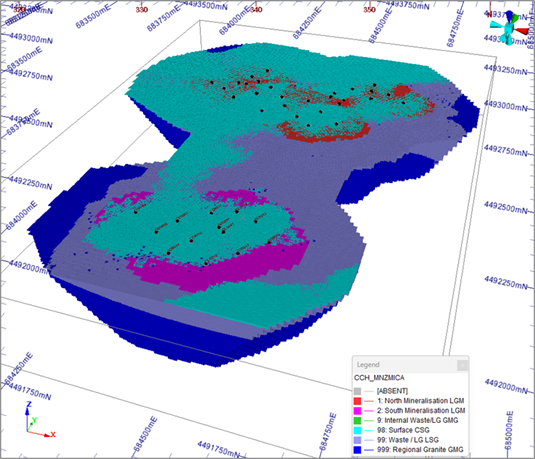Image resolution: width=535 pixels, height=459 pixels.
Task: Click the solid red block in the north zone
Action: coord(401,91)
